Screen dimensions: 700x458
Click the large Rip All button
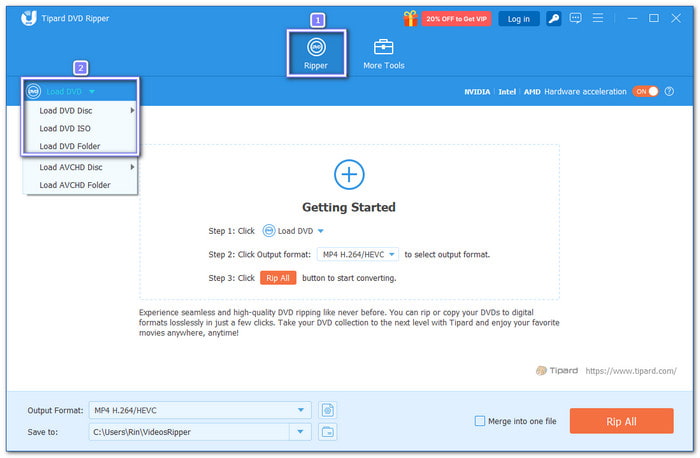pyautogui.click(x=621, y=421)
